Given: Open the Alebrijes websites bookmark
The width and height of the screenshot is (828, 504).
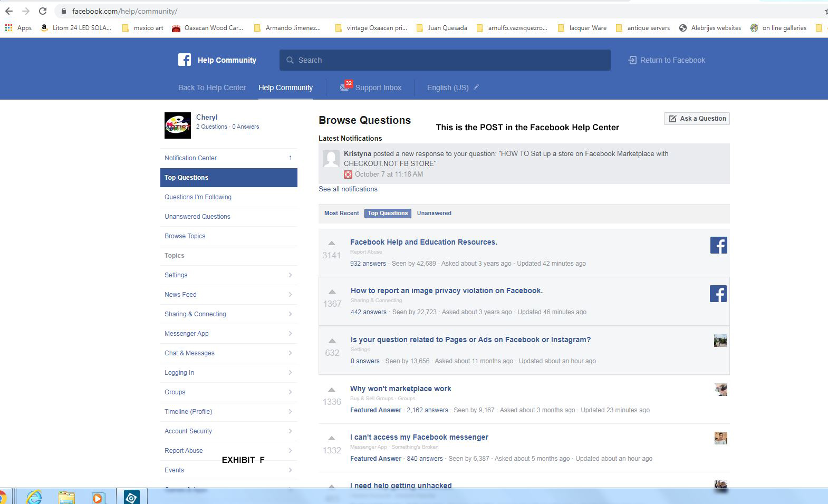Looking at the screenshot, I should pyautogui.click(x=710, y=28).
